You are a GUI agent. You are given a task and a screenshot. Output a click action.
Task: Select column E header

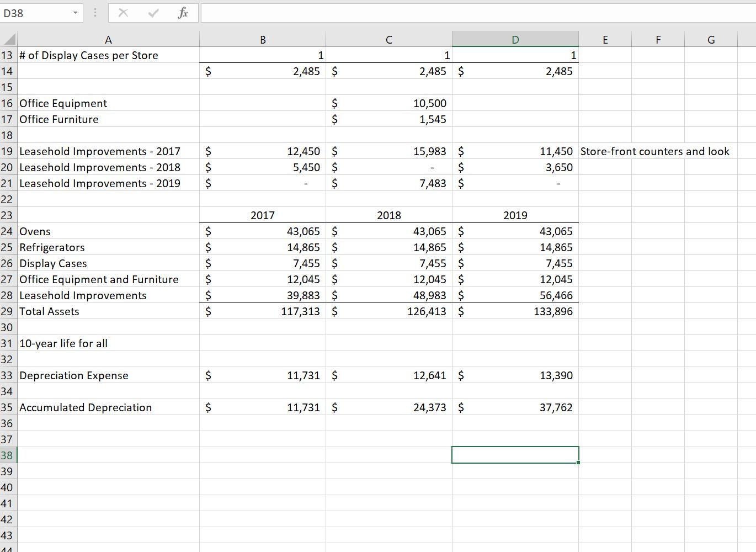pos(605,39)
